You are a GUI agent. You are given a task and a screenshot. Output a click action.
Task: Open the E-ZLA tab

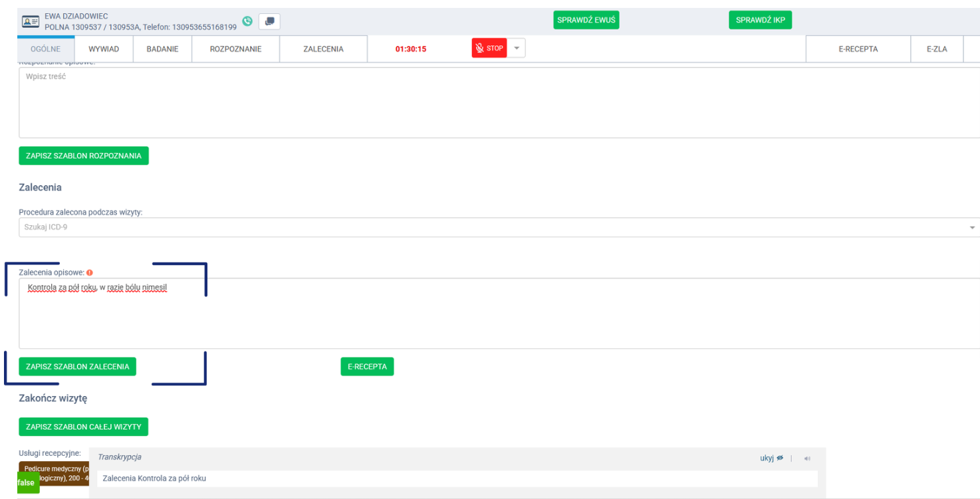click(x=936, y=49)
